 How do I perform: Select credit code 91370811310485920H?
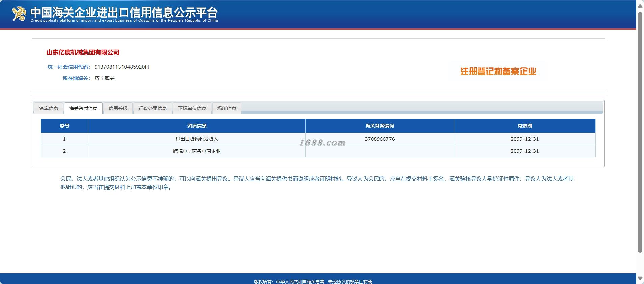pyautogui.click(x=122, y=67)
